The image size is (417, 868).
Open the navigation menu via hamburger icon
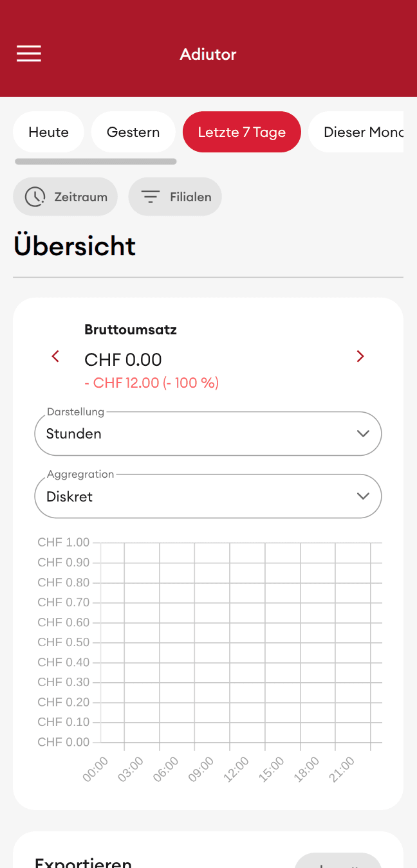click(28, 53)
